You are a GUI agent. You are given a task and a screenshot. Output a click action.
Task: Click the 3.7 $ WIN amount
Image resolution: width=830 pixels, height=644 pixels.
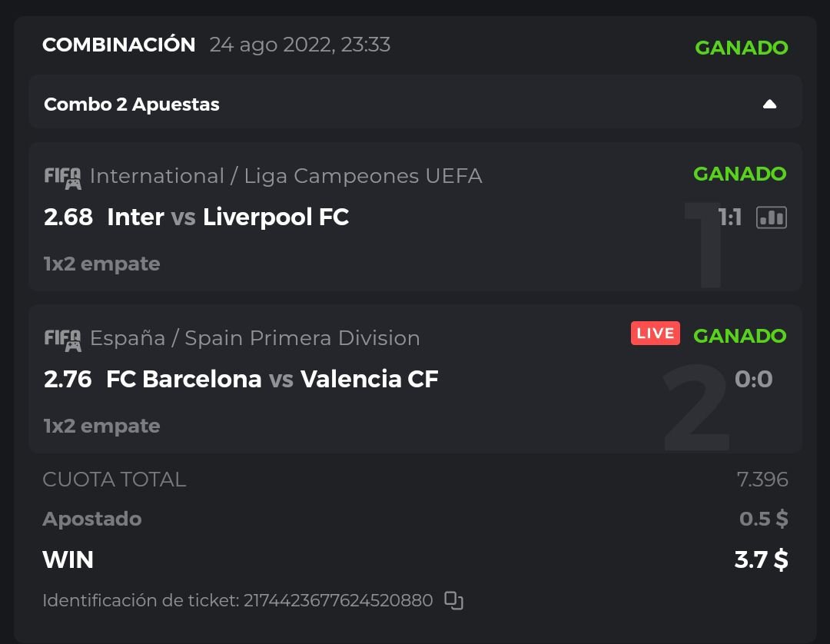tap(761, 559)
